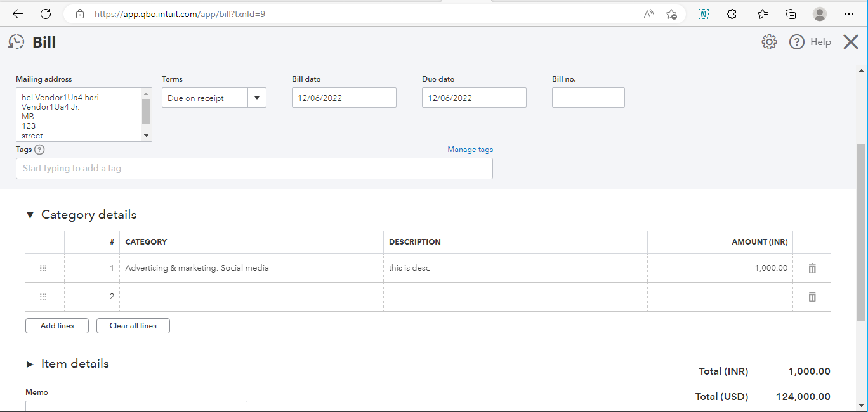Click the Help question mark icon
This screenshot has width=868, height=412.
coord(797,42)
